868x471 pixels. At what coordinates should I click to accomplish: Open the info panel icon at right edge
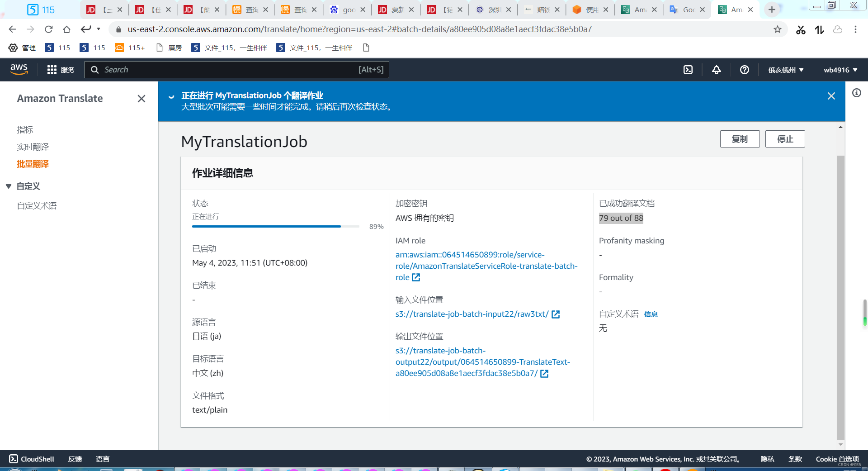click(856, 93)
